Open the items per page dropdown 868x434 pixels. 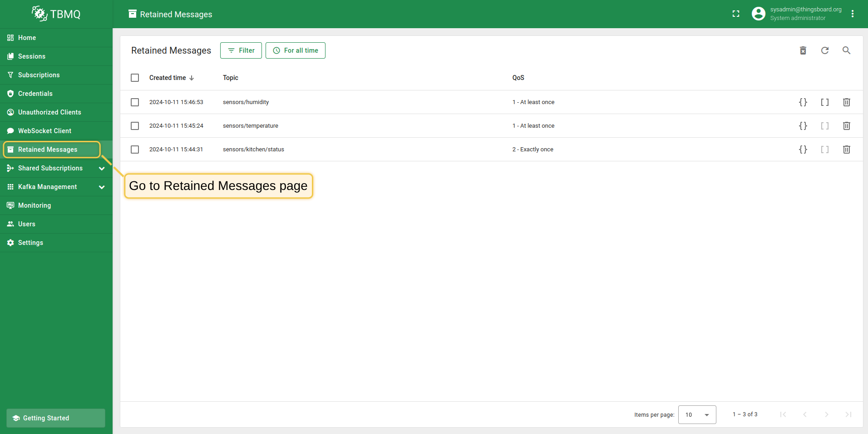[x=696, y=414]
